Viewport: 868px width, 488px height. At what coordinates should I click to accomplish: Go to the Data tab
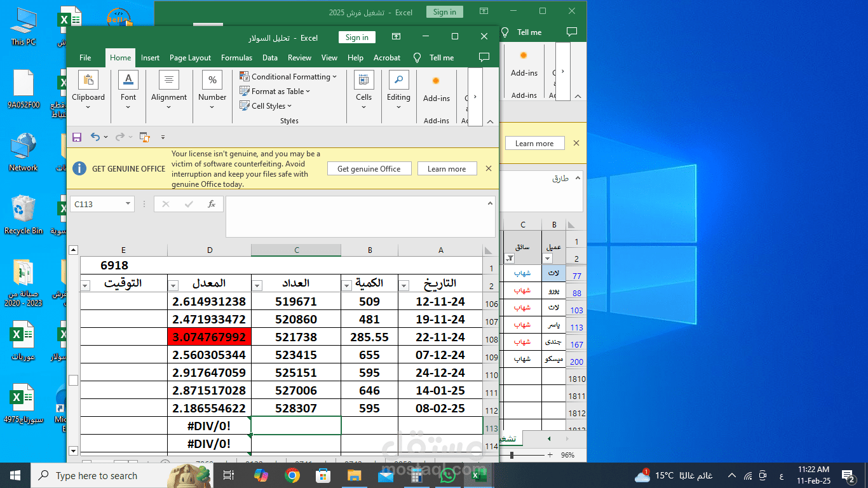(x=270, y=58)
